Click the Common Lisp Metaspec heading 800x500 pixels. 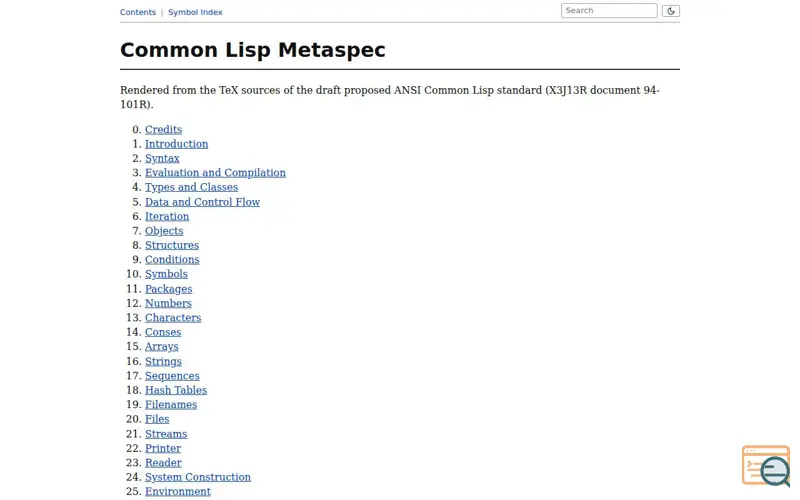point(253,50)
